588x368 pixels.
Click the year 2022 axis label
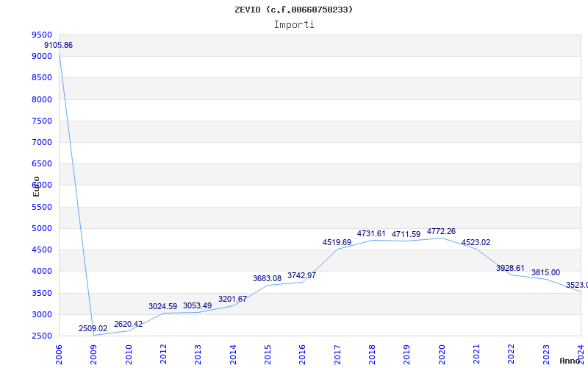tap(512, 355)
